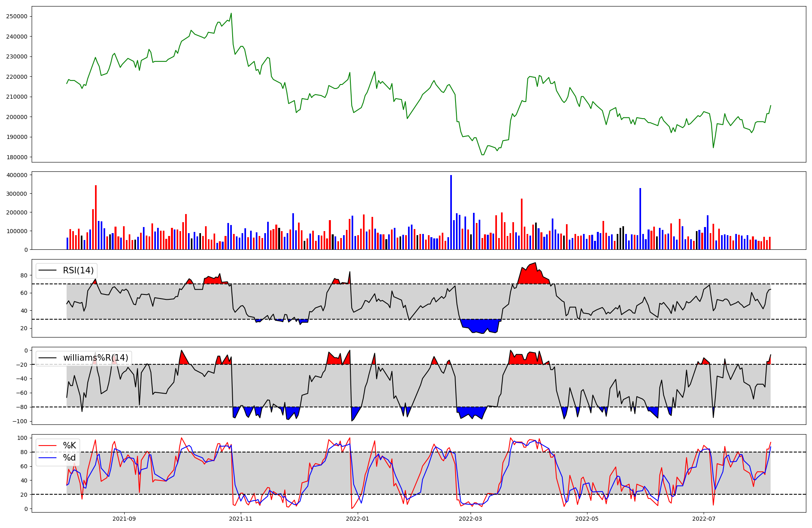The image size is (812, 528).
Task: Click the %K legend text
Action: coord(69,446)
